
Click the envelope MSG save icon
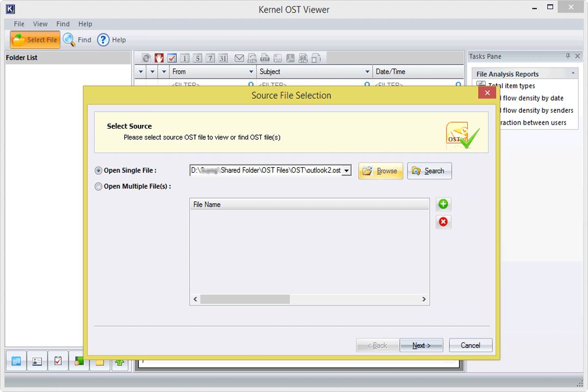(x=239, y=58)
